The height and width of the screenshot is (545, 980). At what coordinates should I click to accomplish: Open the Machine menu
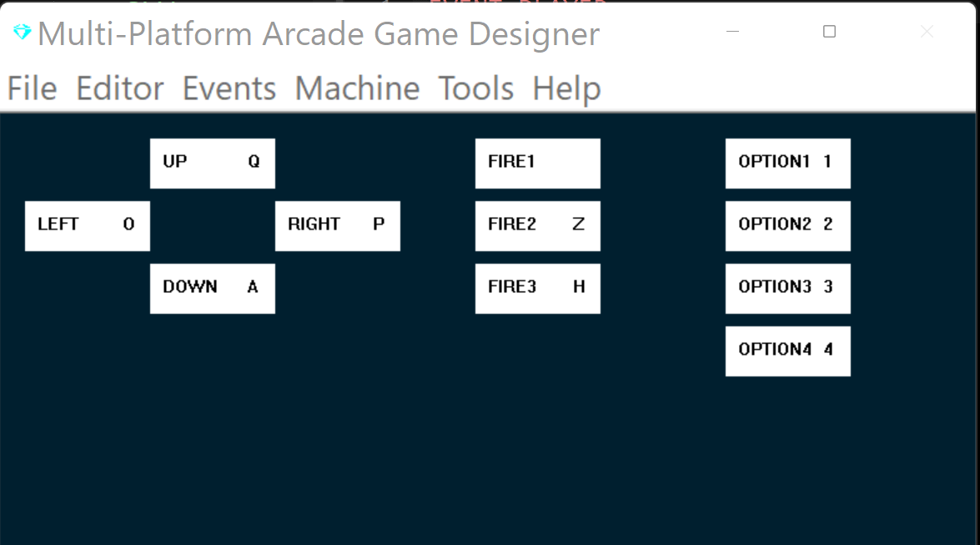[357, 88]
